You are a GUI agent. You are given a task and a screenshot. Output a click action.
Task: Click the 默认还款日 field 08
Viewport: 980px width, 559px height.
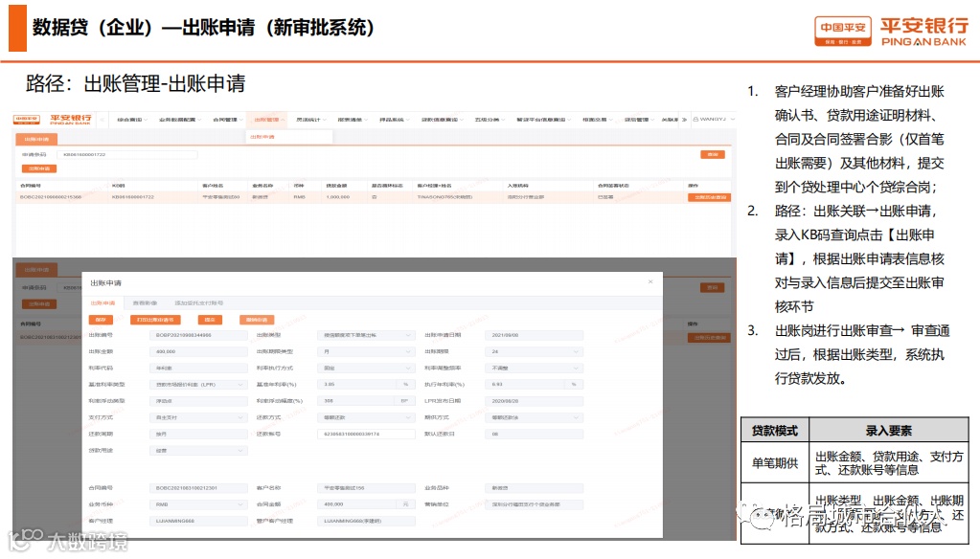[x=534, y=434]
